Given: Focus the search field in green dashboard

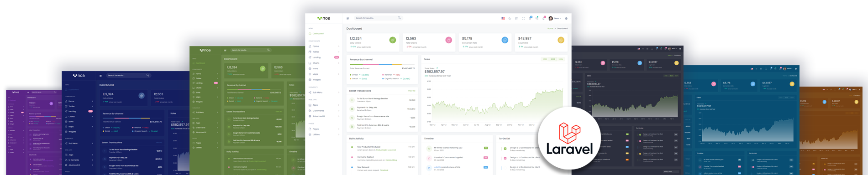Looking at the screenshot, I should coord(250,50).
